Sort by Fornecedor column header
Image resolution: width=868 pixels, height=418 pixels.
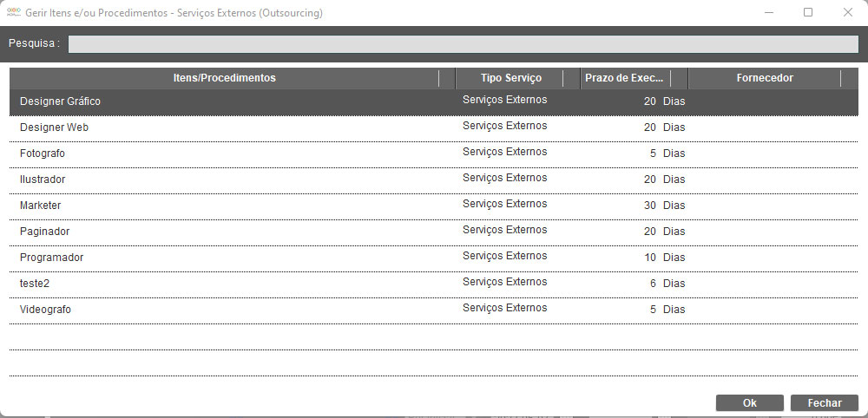764,78
